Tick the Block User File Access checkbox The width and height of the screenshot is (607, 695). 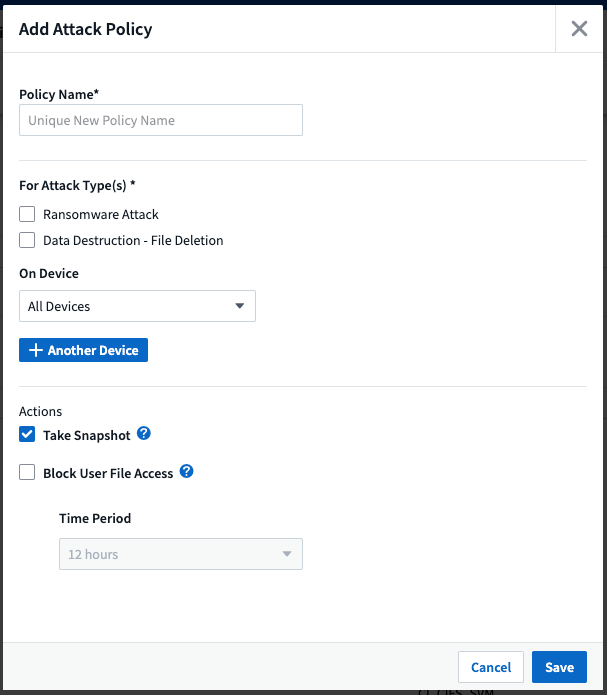point(27,473)
